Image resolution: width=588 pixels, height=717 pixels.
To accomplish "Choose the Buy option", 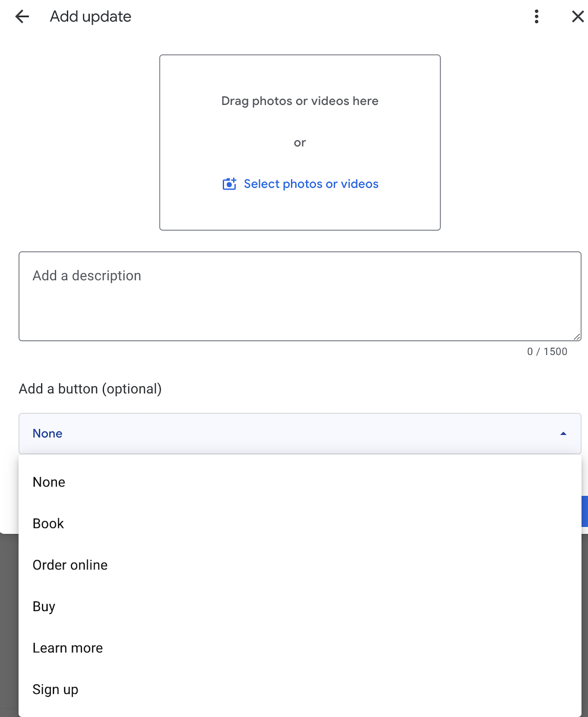I will 300,607.
